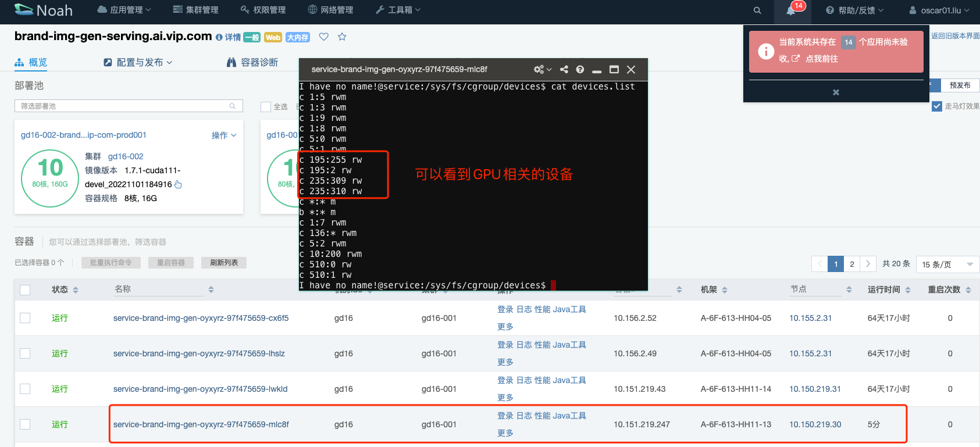Toggle select-all checkbox in table header
Image resolution: width=980 pixels, height=447 pixels.
point(25,289)
